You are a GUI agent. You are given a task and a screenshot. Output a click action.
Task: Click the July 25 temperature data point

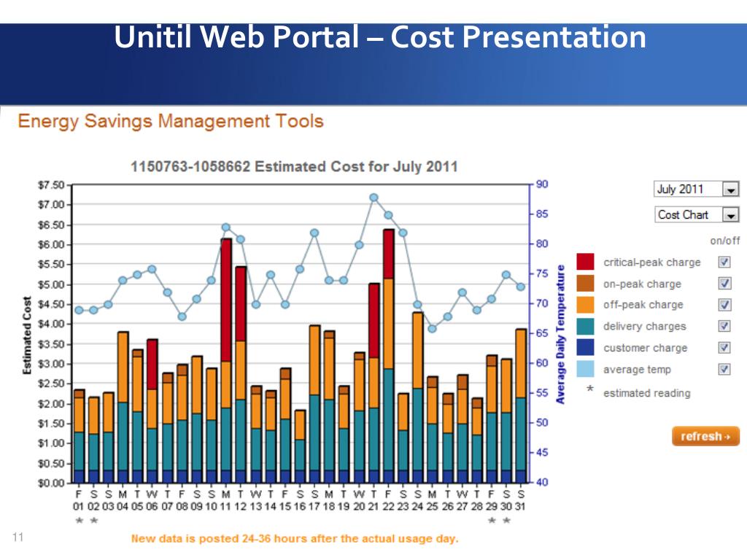(432, 329)
